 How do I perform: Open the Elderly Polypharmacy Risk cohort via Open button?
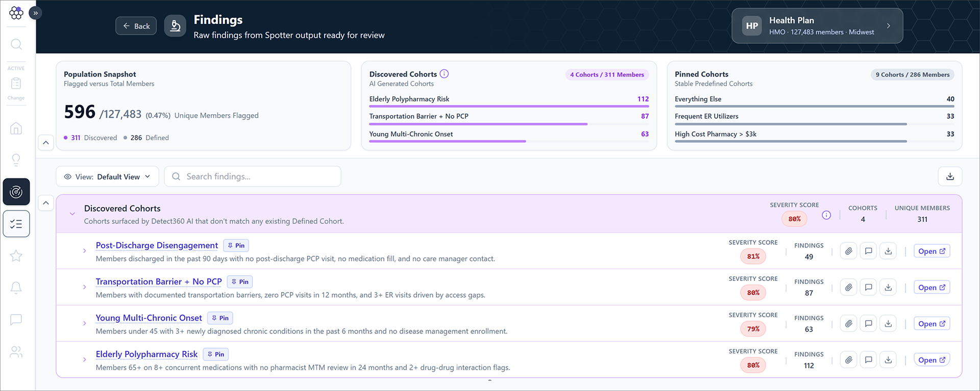point(932,360)
